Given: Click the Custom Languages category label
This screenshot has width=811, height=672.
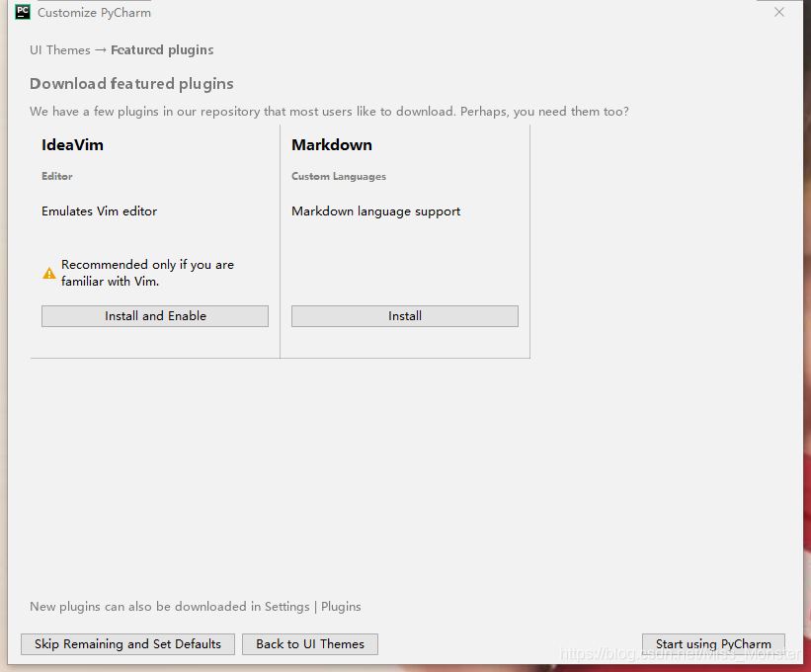Looking at the screenshot, I should click(x=339, y=177).
